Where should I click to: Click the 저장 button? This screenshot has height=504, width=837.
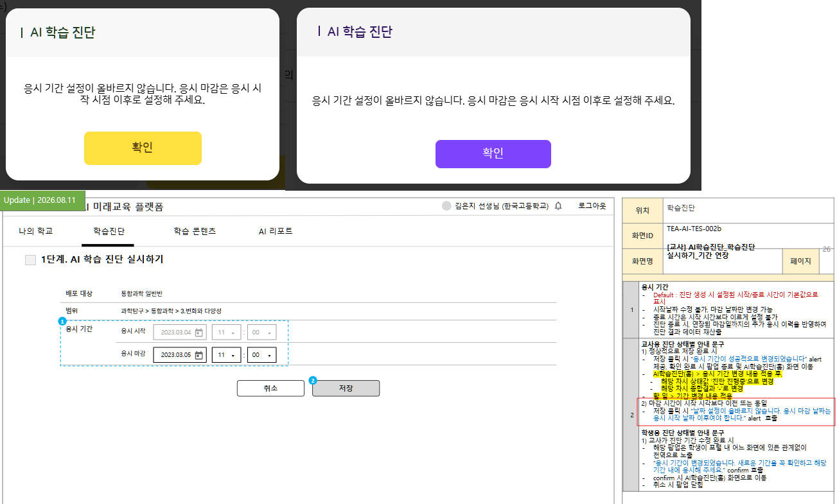346,388
